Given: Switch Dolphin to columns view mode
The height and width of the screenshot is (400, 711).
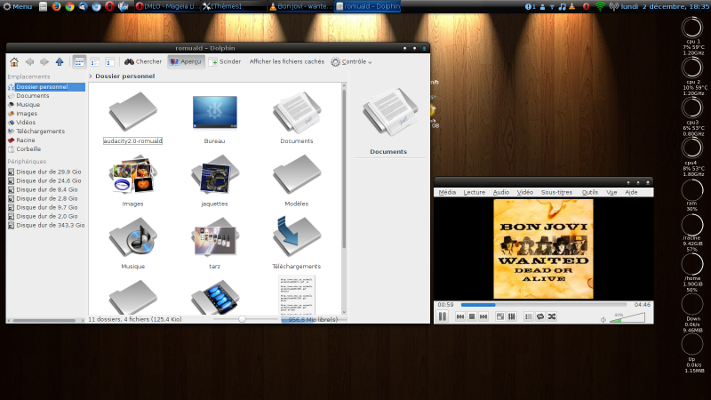Looking at the screenshot, I should (x=109, y=62).
